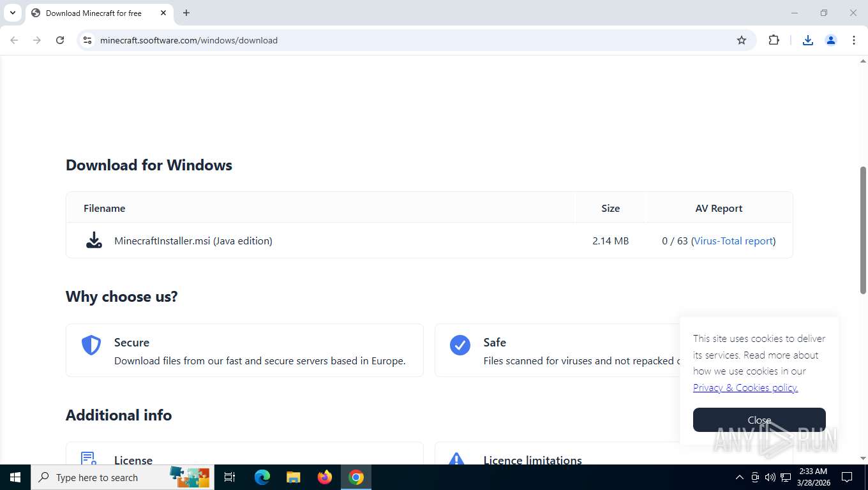Click the address bar URL field
Image resolution: width=868 pixels, height=490 pixels.
click(x=415, y=40)
